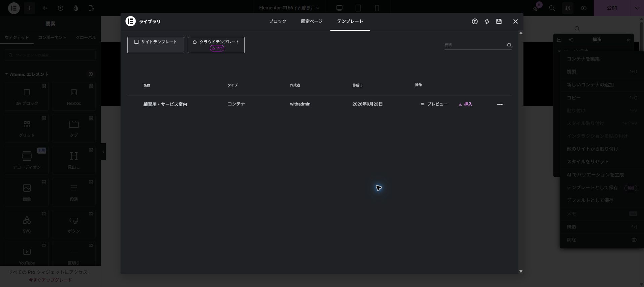The height and width of the screenshot is (287, 644).
Task: Expand the 公開 options dropdown arrow
Action: point(637,8)
